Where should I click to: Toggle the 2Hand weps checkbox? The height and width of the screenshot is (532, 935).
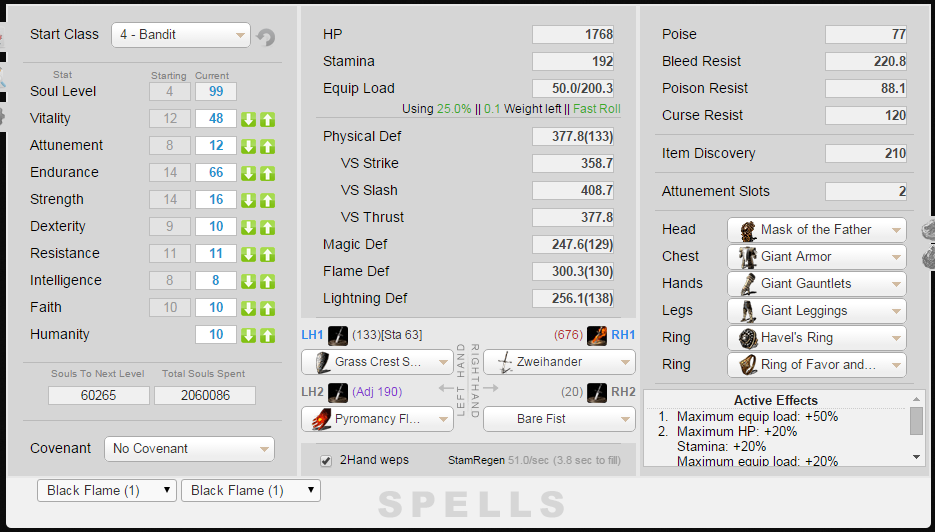pyautogui.click(x=326, y=461)
